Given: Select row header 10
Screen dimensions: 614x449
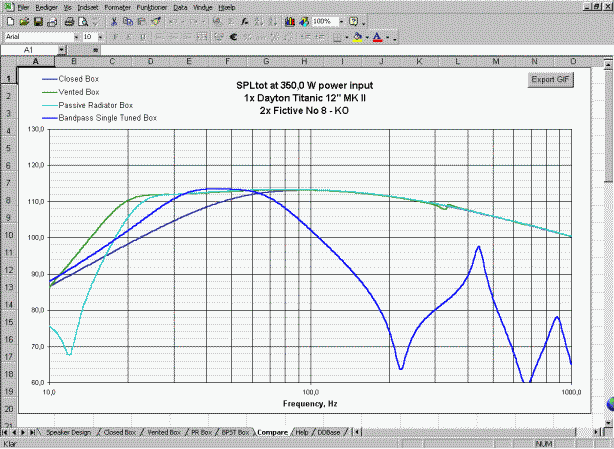Looking at the screenshot, I should pos(8,235).
